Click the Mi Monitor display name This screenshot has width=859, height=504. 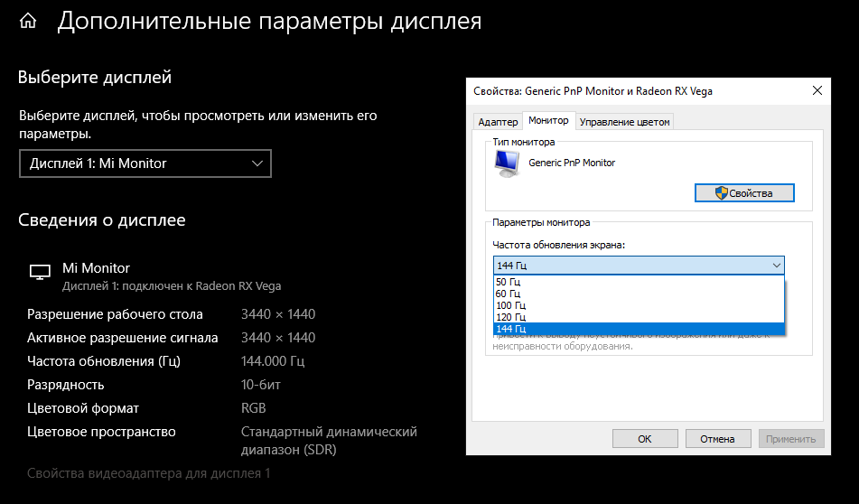tap(96, 268)
